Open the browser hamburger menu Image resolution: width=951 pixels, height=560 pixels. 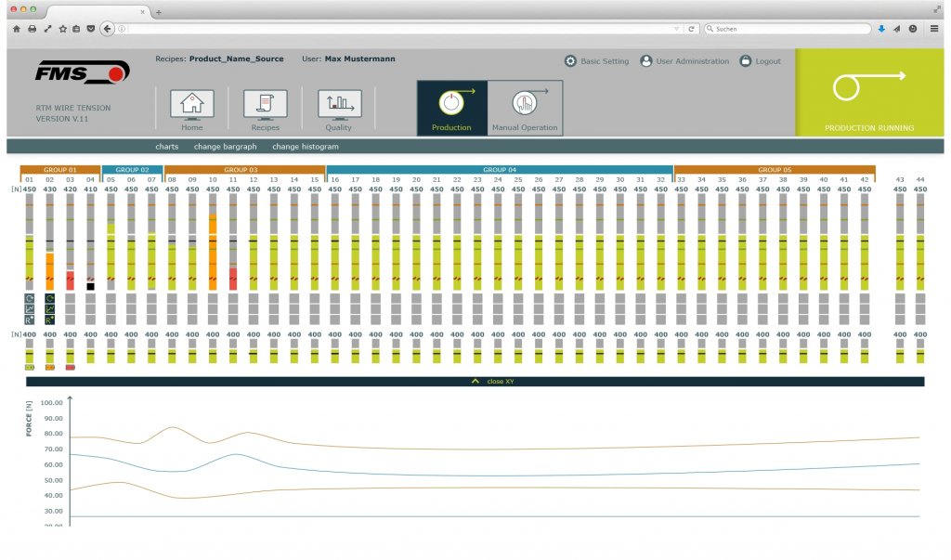(x=934, y=29)
